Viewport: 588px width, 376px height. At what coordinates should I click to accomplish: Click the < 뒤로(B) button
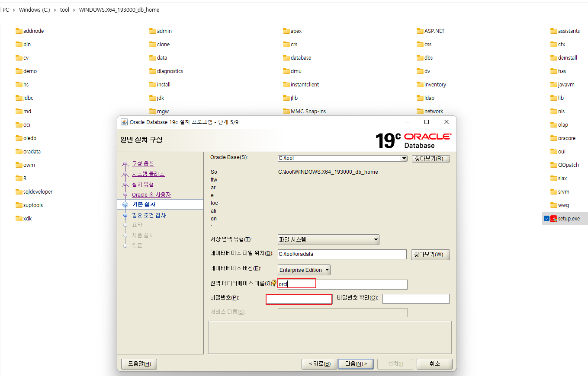(319, 364)
